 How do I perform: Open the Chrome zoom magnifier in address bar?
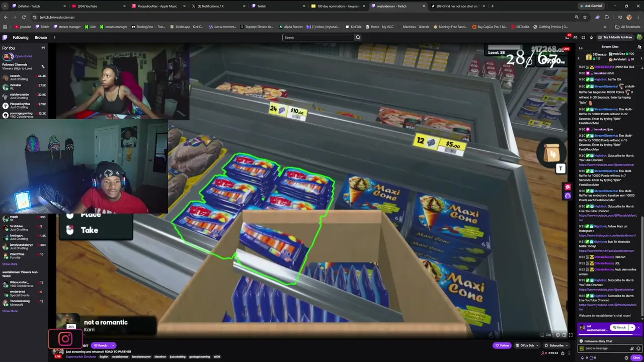577,17
